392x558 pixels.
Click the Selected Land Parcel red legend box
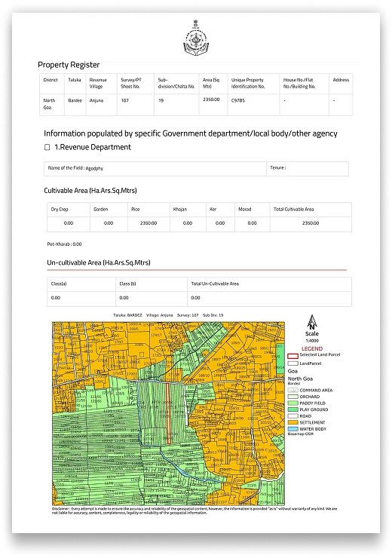click(x=292, y=356)
